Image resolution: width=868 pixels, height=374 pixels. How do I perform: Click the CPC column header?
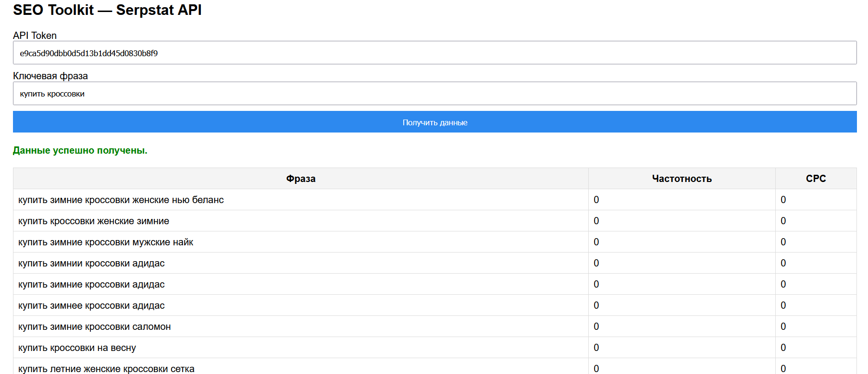(x=816, y=179)
